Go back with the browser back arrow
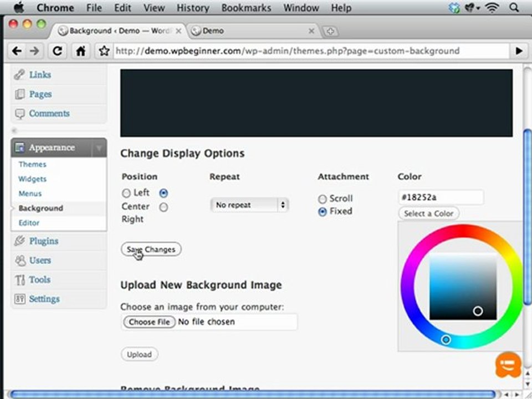This screenshot has height=399, width=532. 17,51
